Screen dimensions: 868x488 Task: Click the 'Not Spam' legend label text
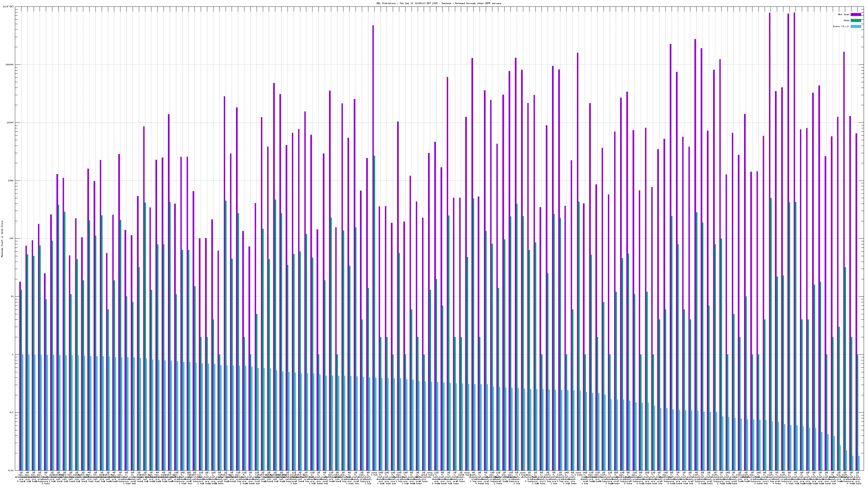pyautogui.click(x=844, y=14)
